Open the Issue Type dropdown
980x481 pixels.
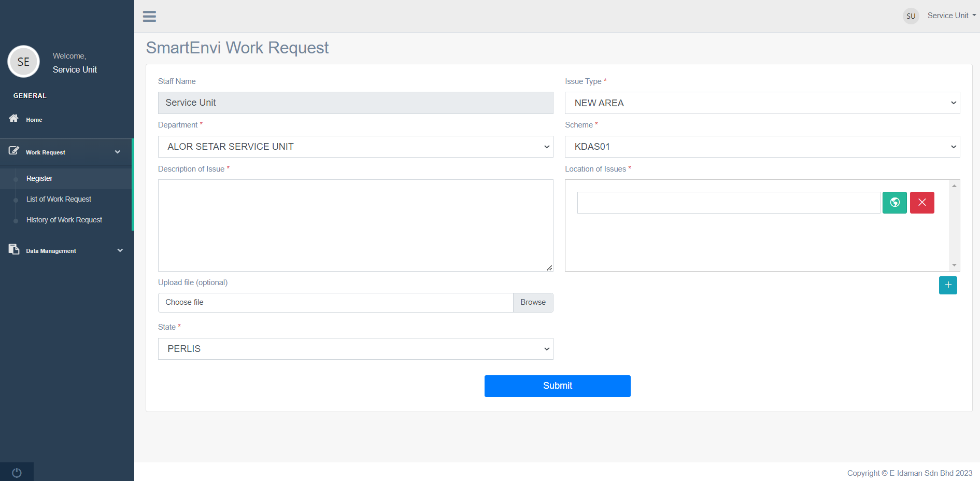tap(762, 103)
